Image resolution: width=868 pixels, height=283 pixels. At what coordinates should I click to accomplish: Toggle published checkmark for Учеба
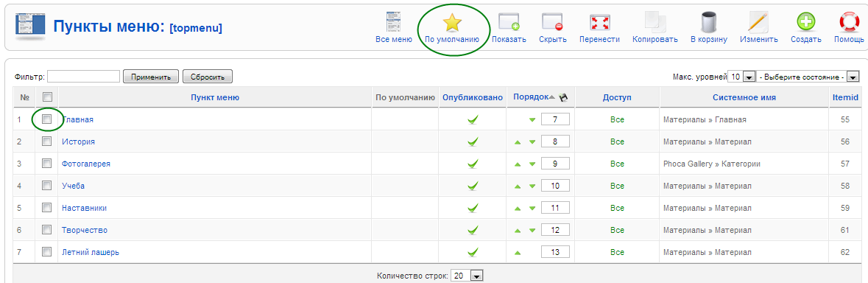pos(472,186)
